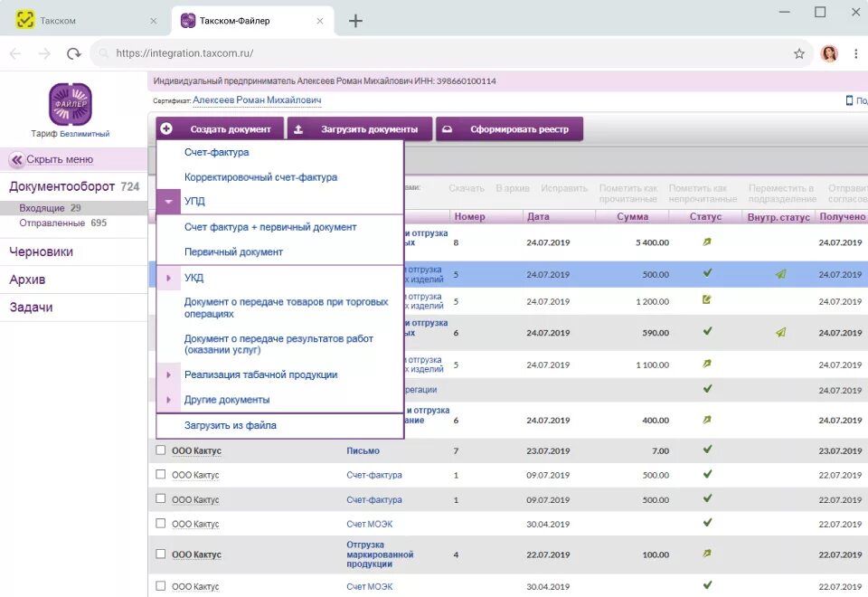Sort table by Дата column header
This screenshot has width=868, height=597.
[538, 216]
